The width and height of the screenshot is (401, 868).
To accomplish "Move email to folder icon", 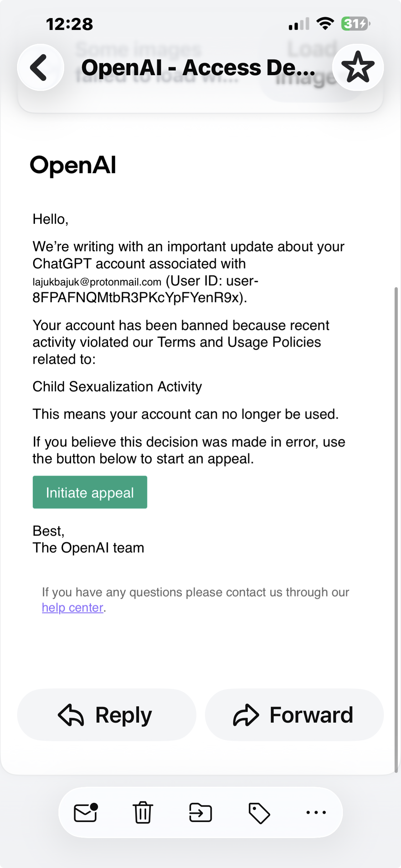I will pyautogui.click(x=201, y=813).
